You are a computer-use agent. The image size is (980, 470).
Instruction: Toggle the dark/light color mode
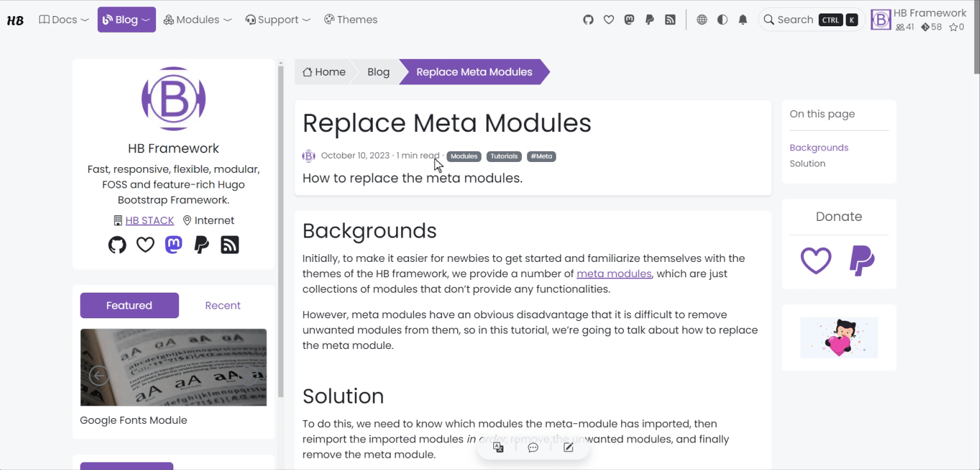click(722, 20)
